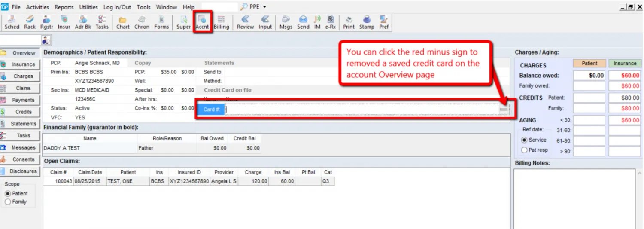
Task: Open the Sched schedule toolbar icon
Action: click(12, 22)
